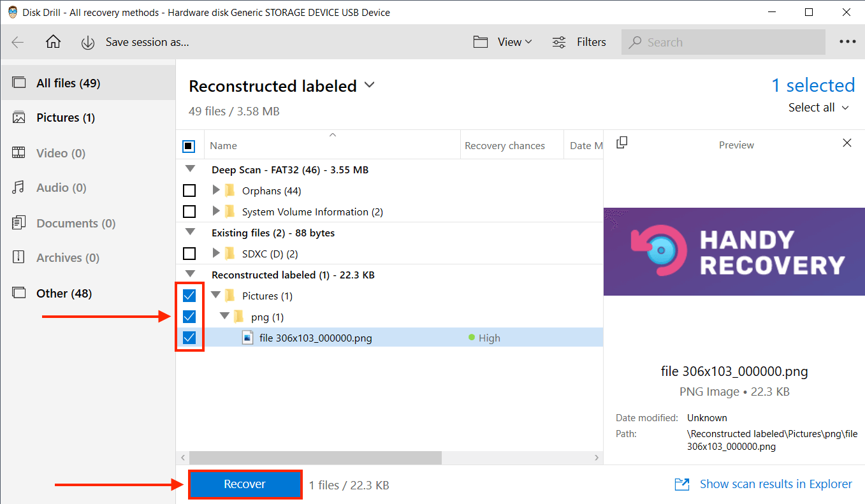
Task: Click the Archives icon in sidebar
Action: pos(19,257)
